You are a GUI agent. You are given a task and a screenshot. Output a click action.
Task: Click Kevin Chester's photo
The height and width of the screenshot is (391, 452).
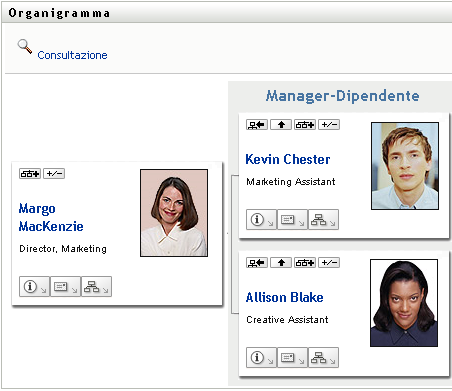pos(405,166)
